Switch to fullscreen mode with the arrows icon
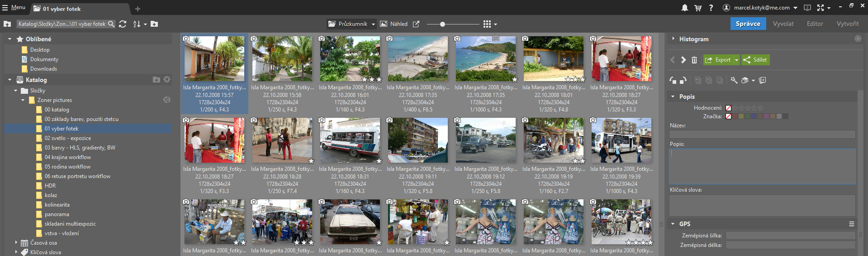868x256 pixels. pos(821,8)
